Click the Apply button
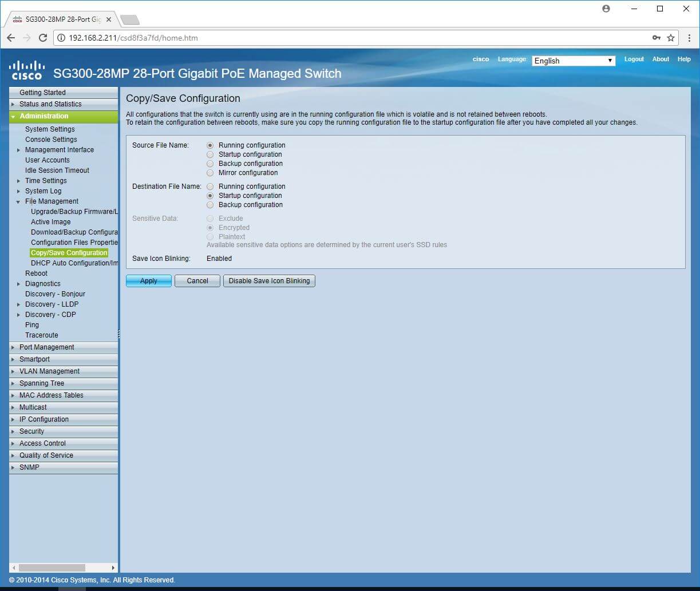 pyautogui.click(x=149, y=281)
